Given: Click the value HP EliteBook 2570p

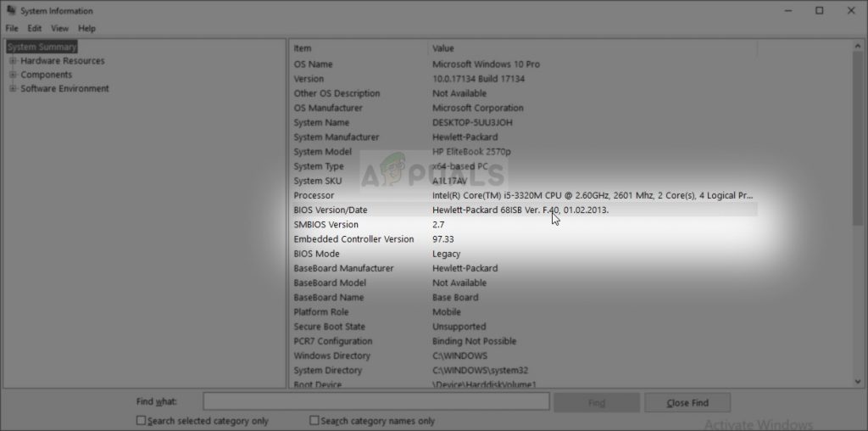Looking at the screenshot, I should pos(471,152).
